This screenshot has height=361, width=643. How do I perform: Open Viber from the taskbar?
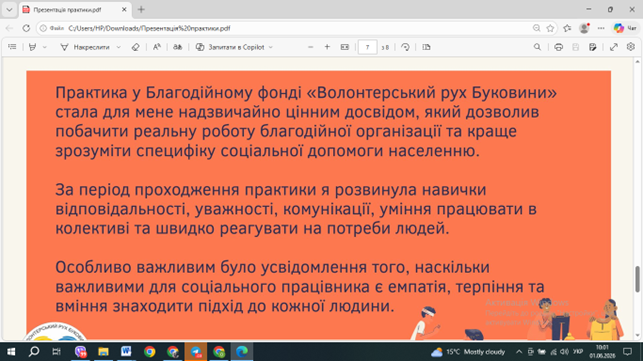(81, 352)
